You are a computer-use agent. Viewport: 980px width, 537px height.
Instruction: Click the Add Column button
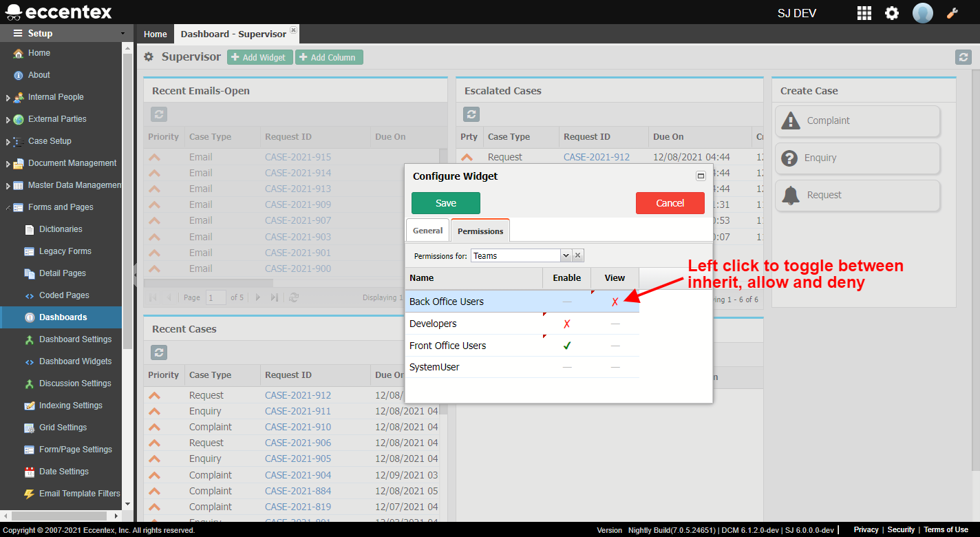click(x=329, y=58)
